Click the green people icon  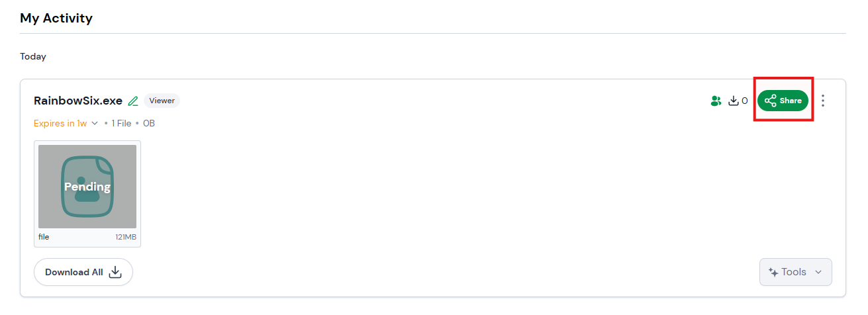coord(716,101)
